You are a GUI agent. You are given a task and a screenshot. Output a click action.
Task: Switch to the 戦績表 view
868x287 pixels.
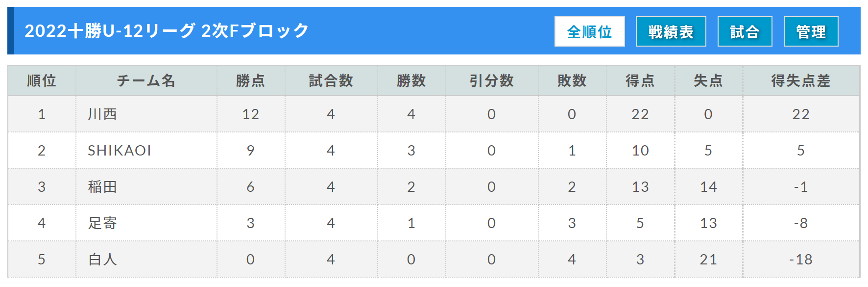tap(671, 31)
